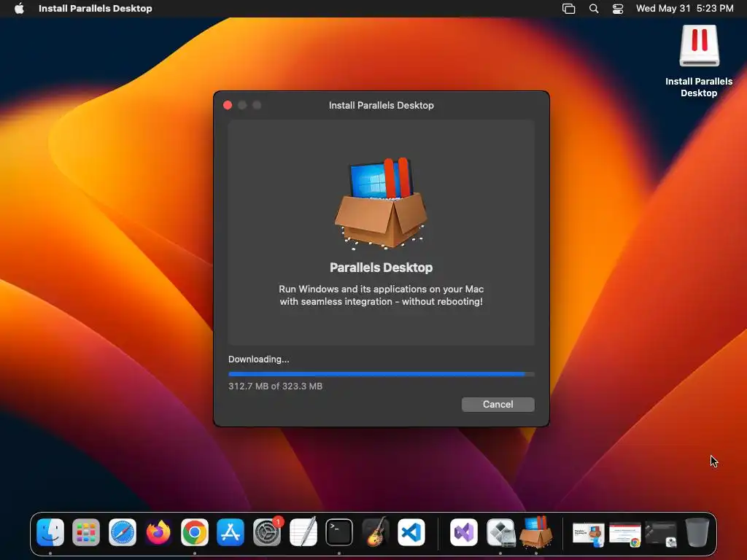Launch Safari from the Dock
The image size is (747, 560).
pyautogui.click(x=123, y=532)
